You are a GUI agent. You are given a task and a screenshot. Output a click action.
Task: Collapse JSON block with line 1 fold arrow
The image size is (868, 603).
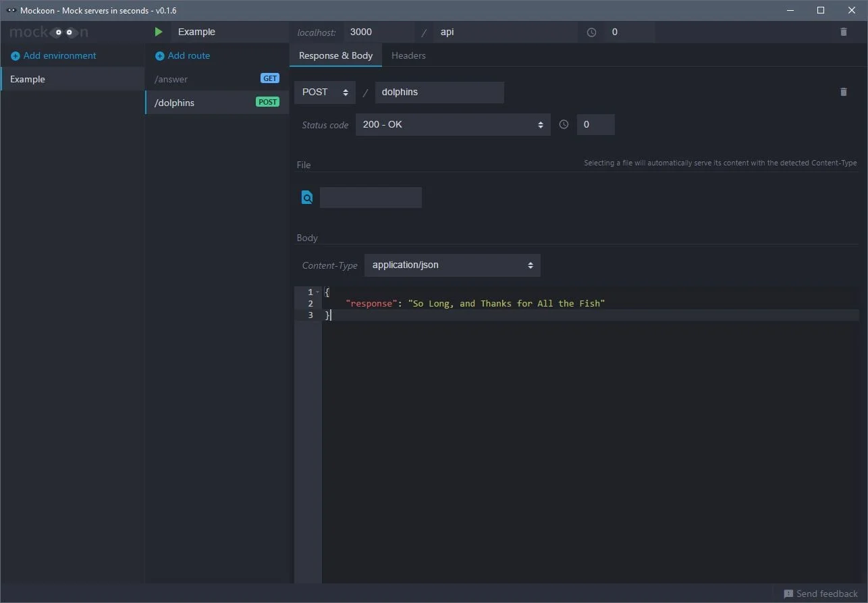coord(318,292)
